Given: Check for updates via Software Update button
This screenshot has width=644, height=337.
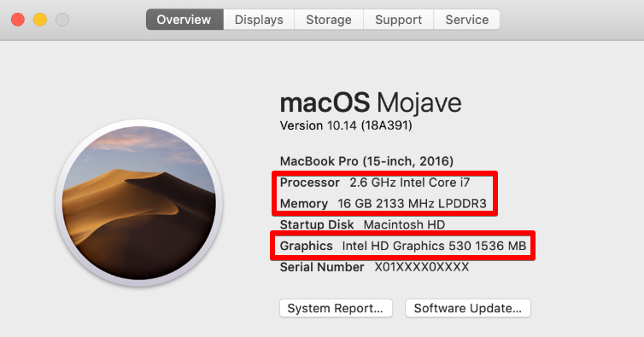Looking at the screenshot, I should [x=468, y=308].
